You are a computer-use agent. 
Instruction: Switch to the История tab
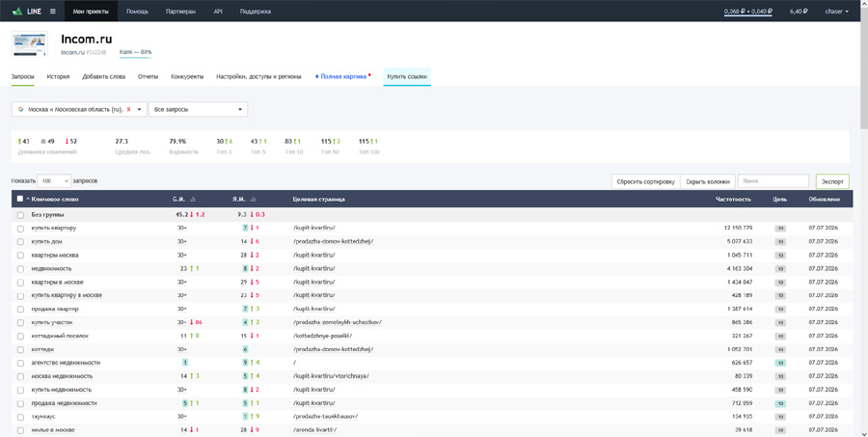(x=58, y=76)
